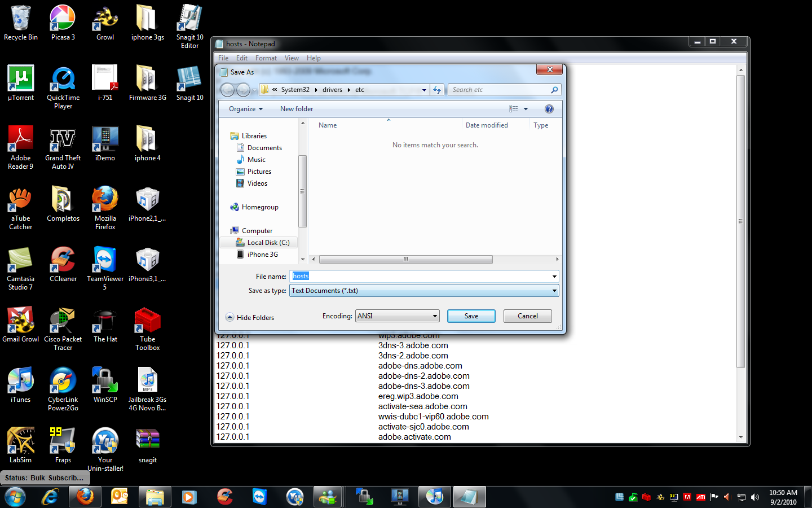This screenshot has width=812, height=508.
Task: Click the Notepad vertical scrollbar
Action: tap(740, 221)
